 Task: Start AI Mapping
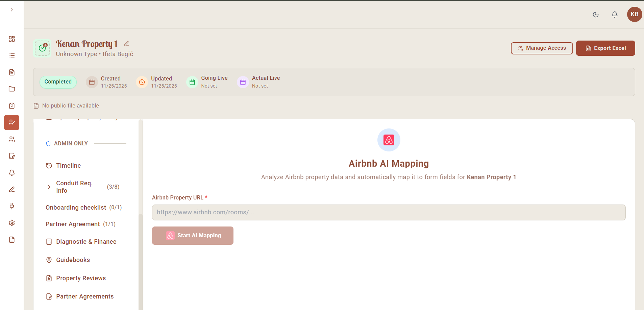[193, 236]
